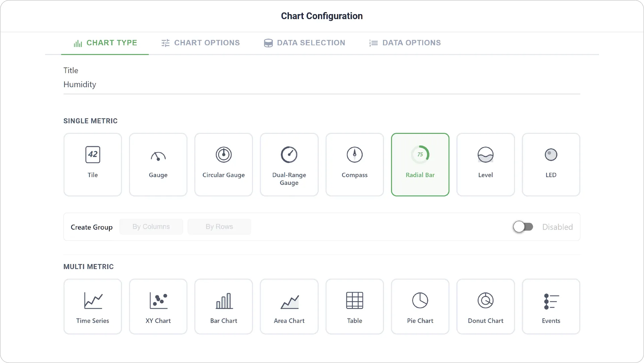Image resolution: width=644 pixels, height=363 pixels.
Task: Click the Chart Configuration dialog title
Action: (x=322, y=16)
